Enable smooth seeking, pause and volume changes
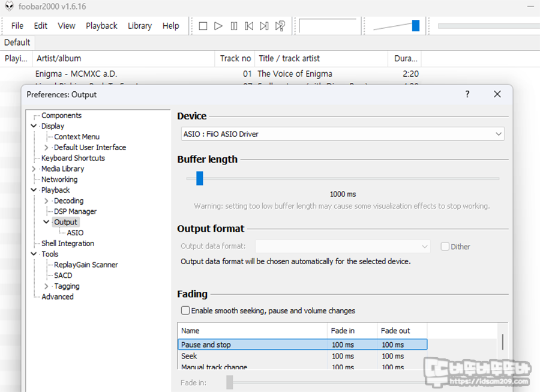The height and width of the screenshot is (392, 540). click(x=185, y=310)
